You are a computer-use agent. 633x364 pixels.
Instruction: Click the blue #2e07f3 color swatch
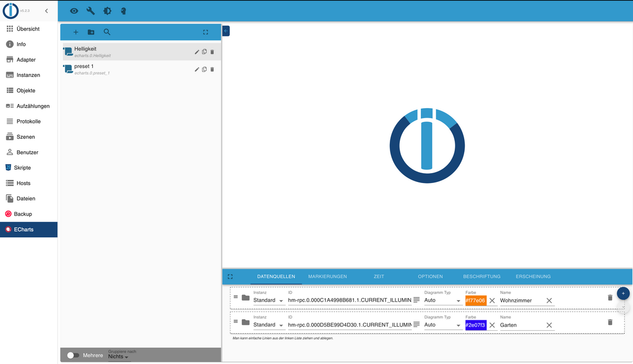coord(476,325)
